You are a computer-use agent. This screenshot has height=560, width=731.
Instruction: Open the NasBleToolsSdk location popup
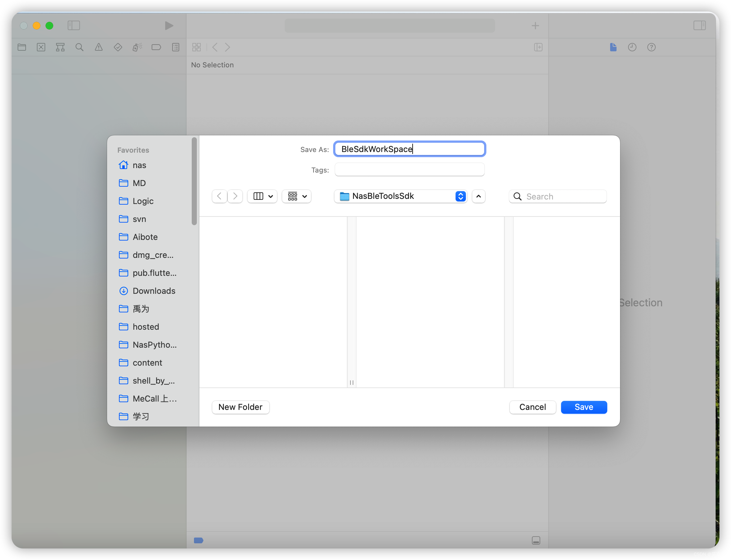click(400, 196)
